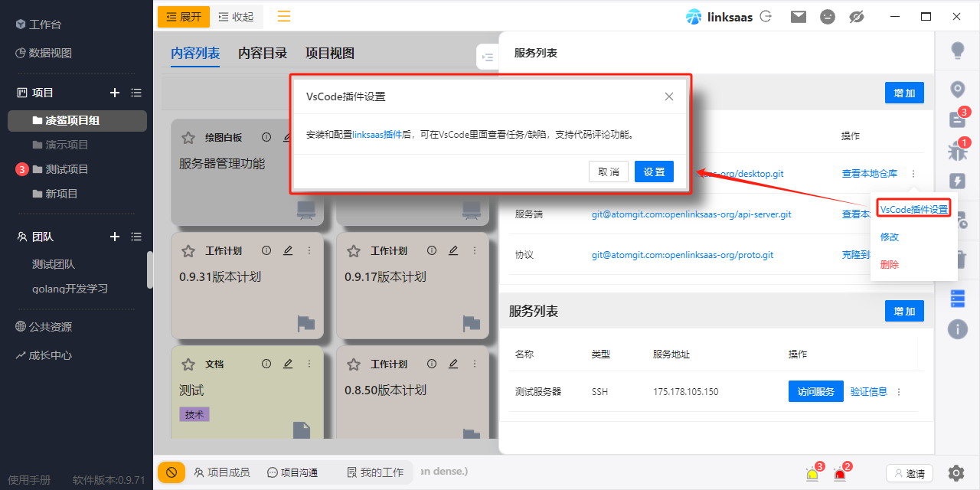Open more menu on desktop.git repository row

pos(913,174)
